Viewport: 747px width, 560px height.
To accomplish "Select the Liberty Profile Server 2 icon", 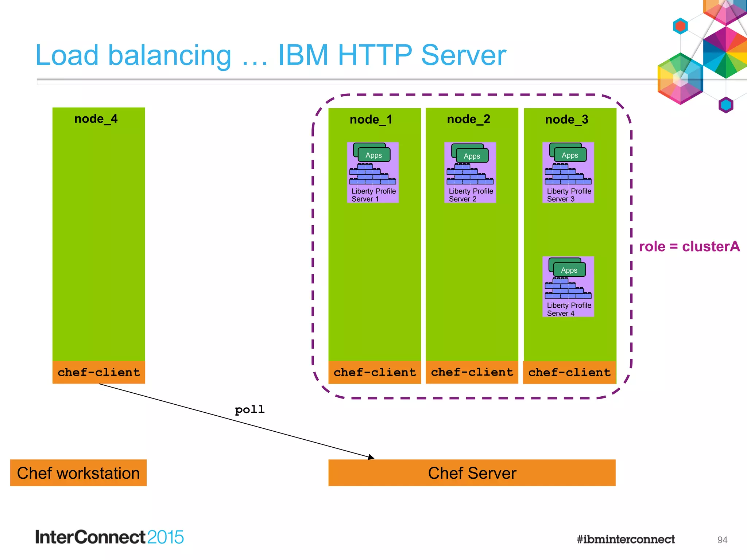I will 470,172.
